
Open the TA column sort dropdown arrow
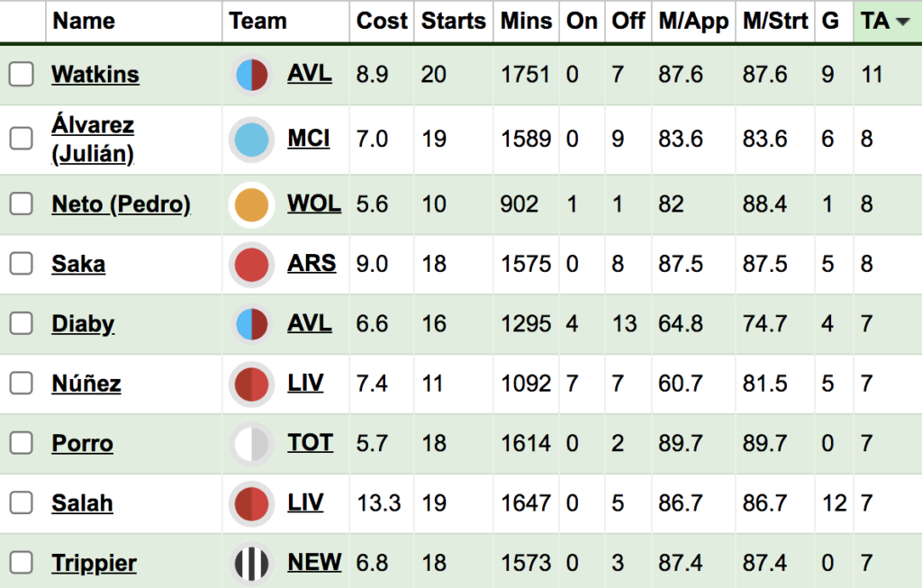(902, 23)
